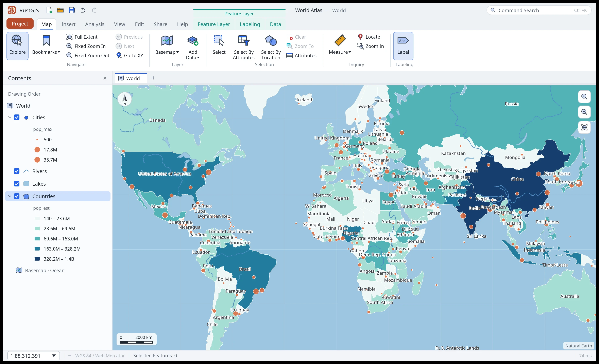
Task: Open the Feature Layer ribbon tab
Action: click(214, 24)
